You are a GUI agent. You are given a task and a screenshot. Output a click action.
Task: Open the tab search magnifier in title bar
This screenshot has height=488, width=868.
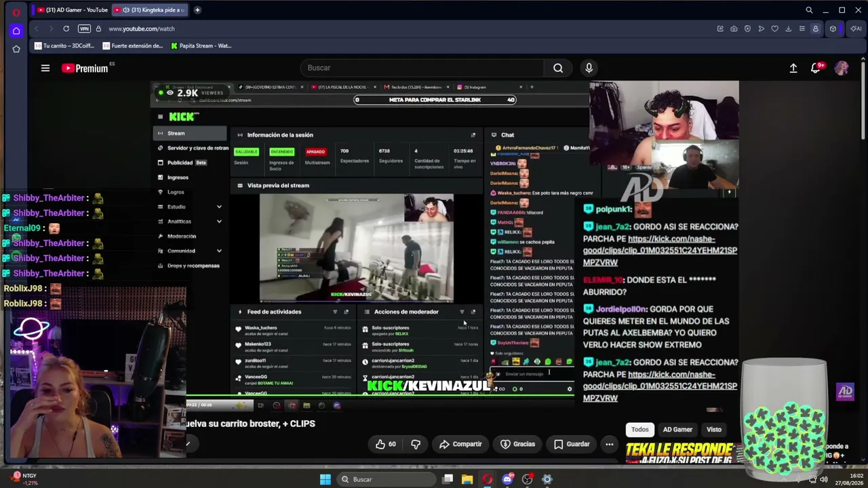point(809,10)
